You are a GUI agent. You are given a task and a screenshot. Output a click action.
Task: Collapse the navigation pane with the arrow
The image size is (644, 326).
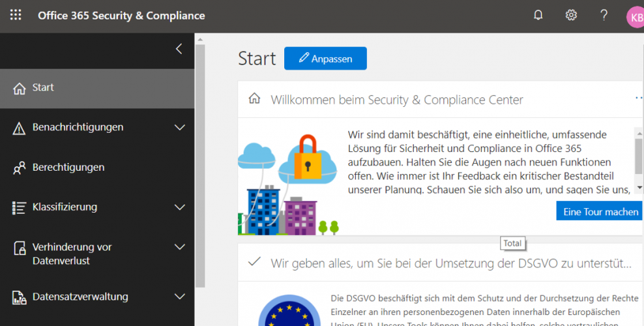179,49
